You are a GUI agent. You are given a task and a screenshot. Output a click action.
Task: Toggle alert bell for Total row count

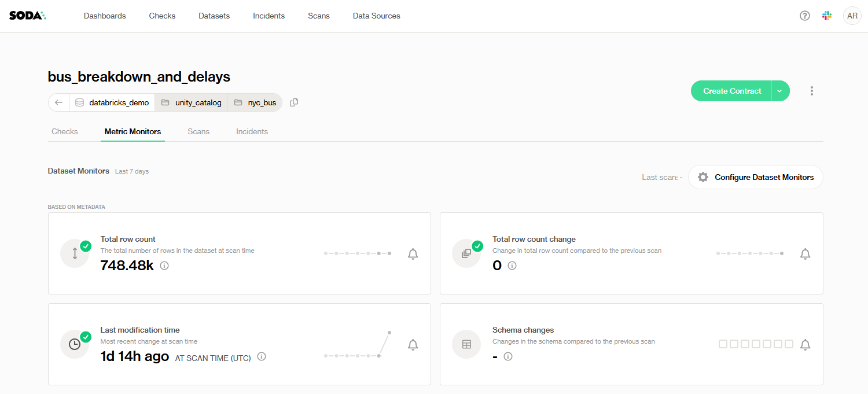point(413,253)
